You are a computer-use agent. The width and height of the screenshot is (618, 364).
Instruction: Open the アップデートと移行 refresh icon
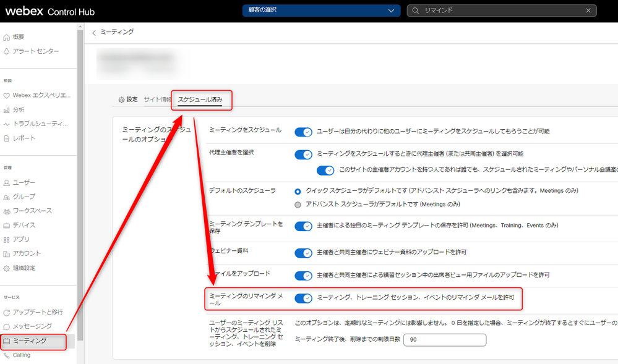[x=6, y=313]
